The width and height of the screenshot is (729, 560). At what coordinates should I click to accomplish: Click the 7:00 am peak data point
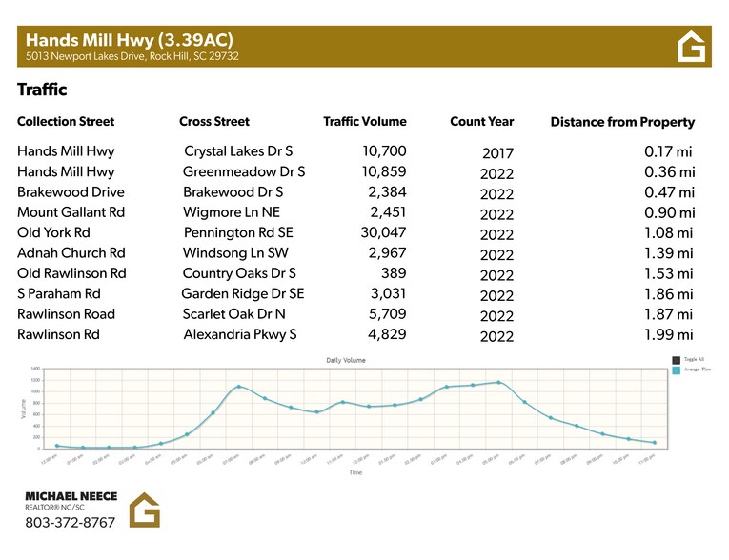pos(239,387)
